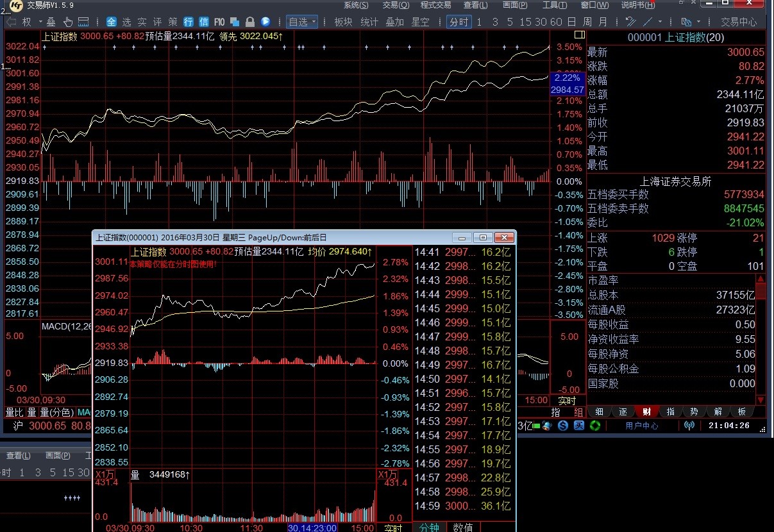Click the dollar sign icon in status bar
The width and height of the screenshot is (774, 532).
(562, 426)
